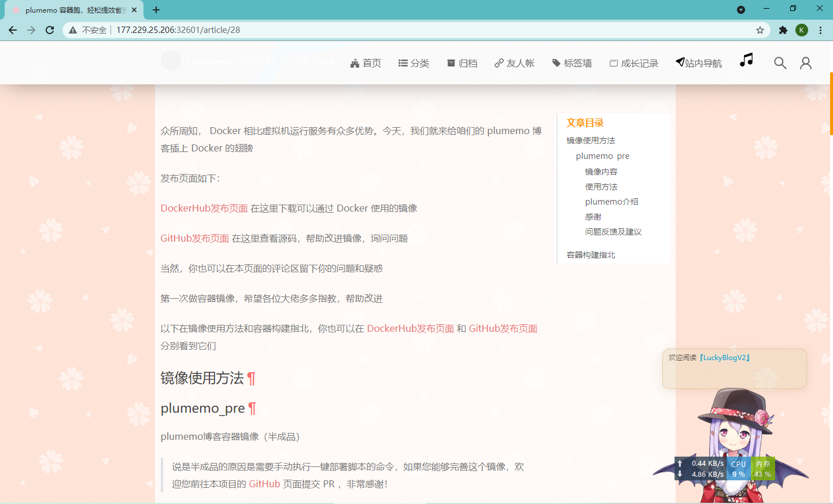Click the address bar URL
This screenshot has height=504, width=833.
178,30
